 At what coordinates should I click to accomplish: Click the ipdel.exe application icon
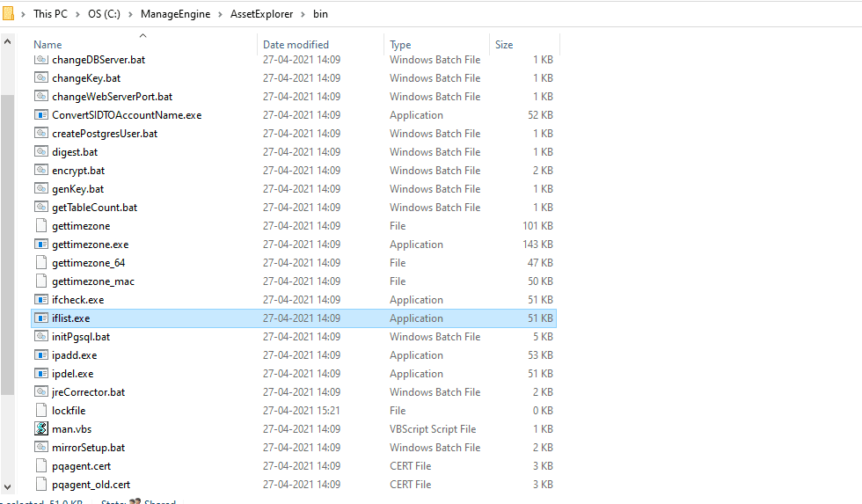(x=41, y=373)
